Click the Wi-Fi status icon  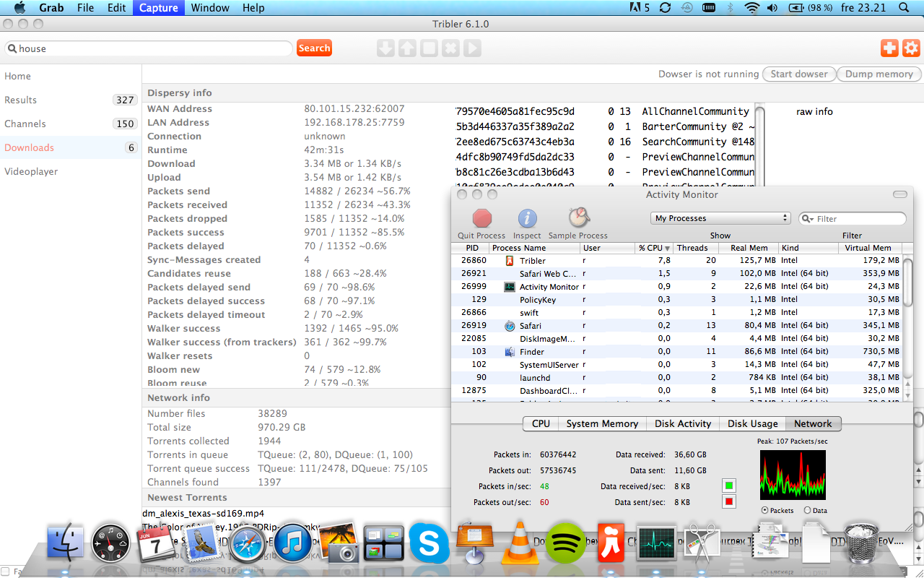[752, 8]
